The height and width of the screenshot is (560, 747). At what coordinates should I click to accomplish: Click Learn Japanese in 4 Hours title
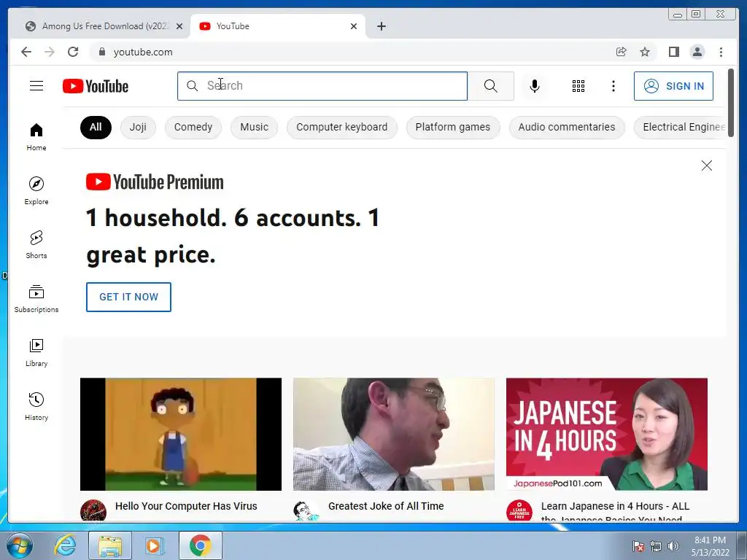tap(615, 510)
